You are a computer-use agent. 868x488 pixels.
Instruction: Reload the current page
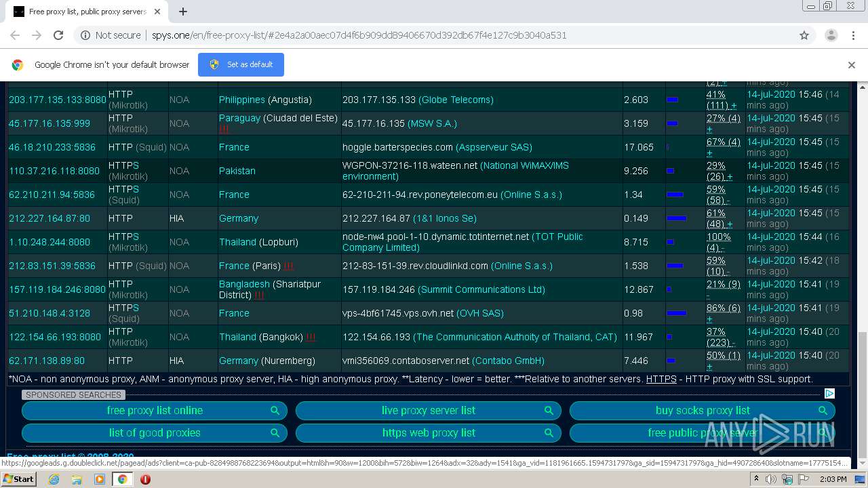pyautogui.click(x=58, y=35)
